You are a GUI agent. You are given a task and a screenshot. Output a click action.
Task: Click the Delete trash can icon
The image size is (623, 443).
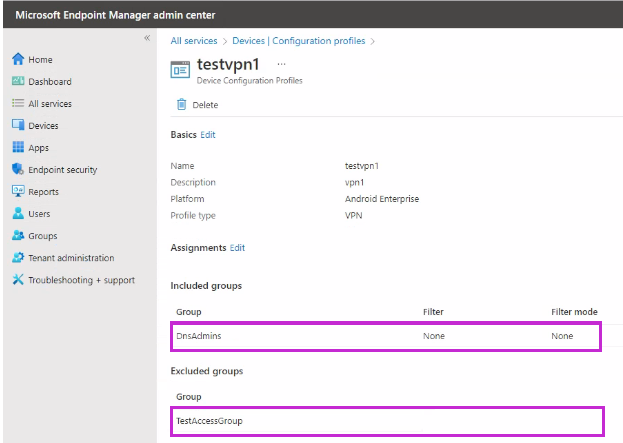(x=181, y=104)
